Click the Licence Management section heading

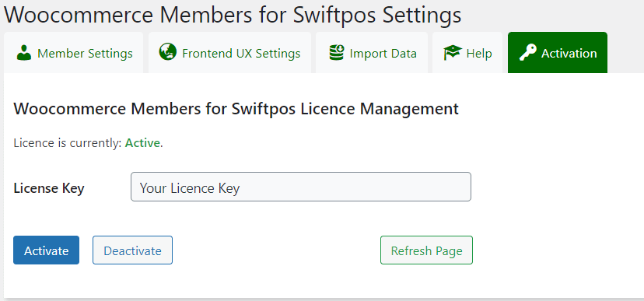click(236, 109)
